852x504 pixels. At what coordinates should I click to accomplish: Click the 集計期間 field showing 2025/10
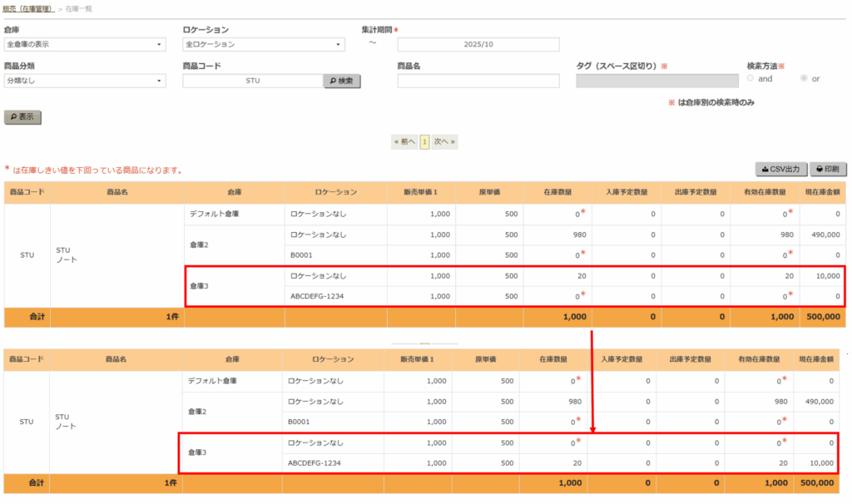pos(478,45)
